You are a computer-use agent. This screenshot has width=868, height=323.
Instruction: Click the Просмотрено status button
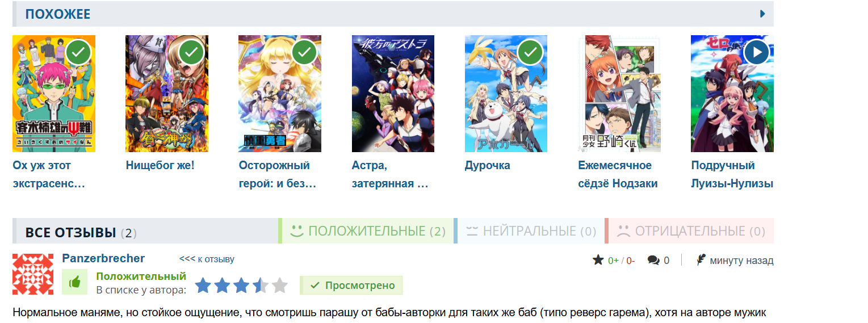pyautogui.click(x=351, y=286)
